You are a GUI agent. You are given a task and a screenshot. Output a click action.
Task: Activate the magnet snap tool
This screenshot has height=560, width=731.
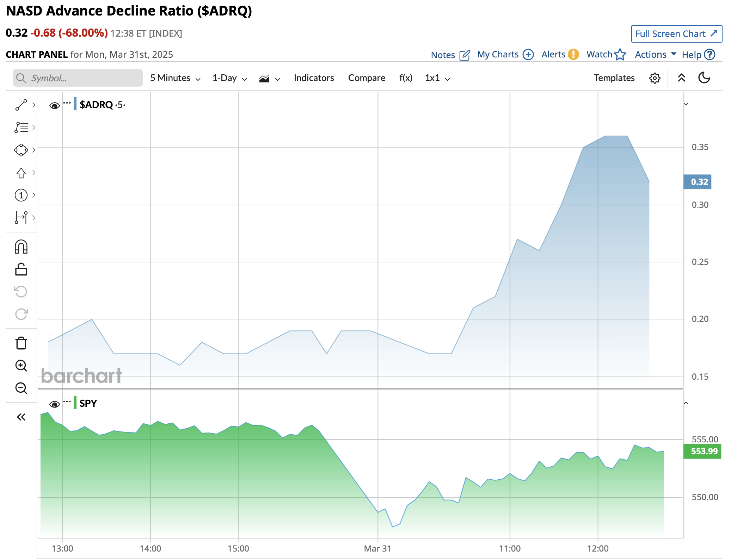click(21, 247)
